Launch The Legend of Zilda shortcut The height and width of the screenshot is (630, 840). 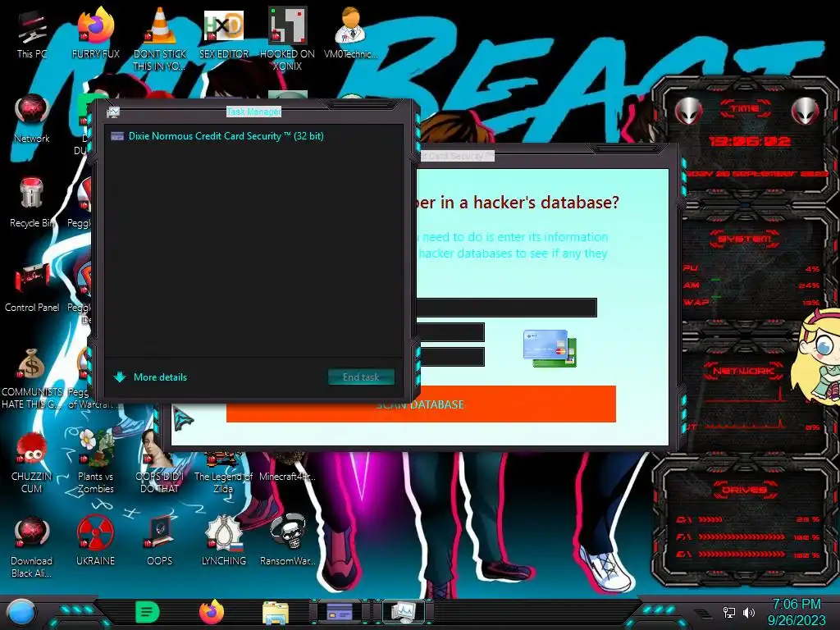pos(223,472)
